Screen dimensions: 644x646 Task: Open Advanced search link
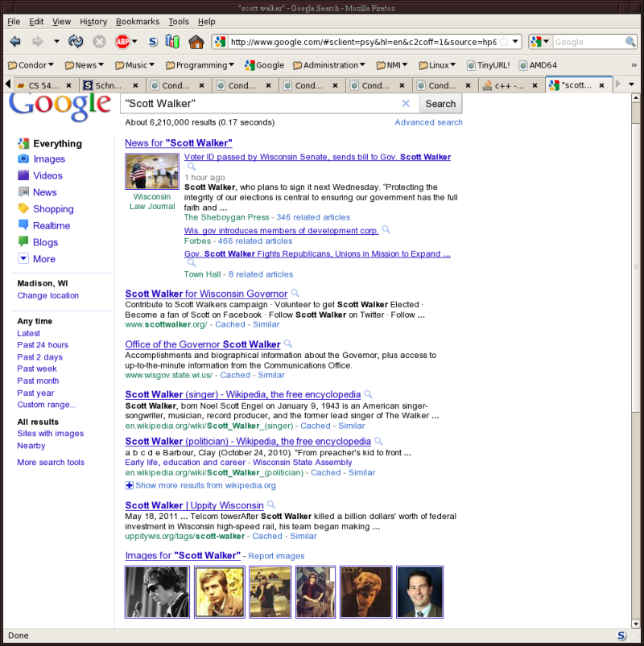coord(428,122)
